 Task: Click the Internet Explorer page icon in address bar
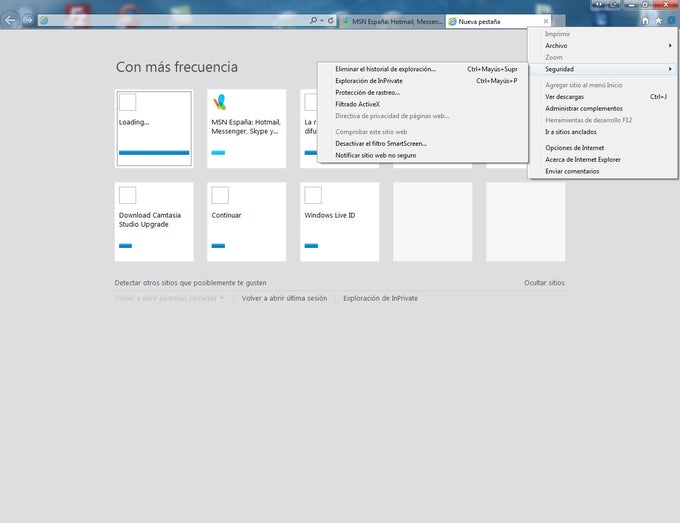(44, 20)
